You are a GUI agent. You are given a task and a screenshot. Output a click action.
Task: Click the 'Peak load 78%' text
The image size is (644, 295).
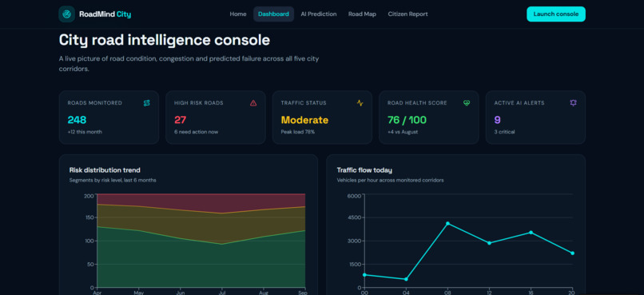click(298, 132)
